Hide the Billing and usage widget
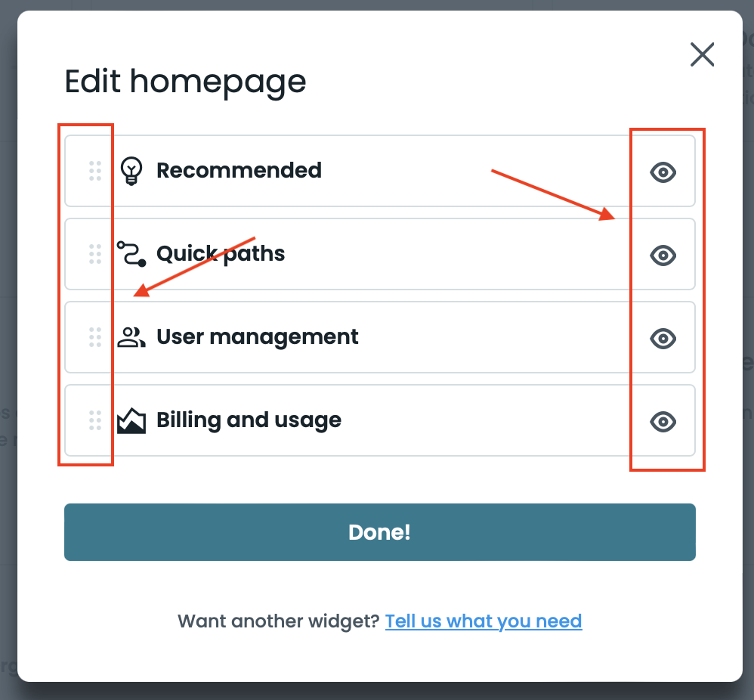Image resolution: width=754 pixels, height=700 pixels. point(663,422)
